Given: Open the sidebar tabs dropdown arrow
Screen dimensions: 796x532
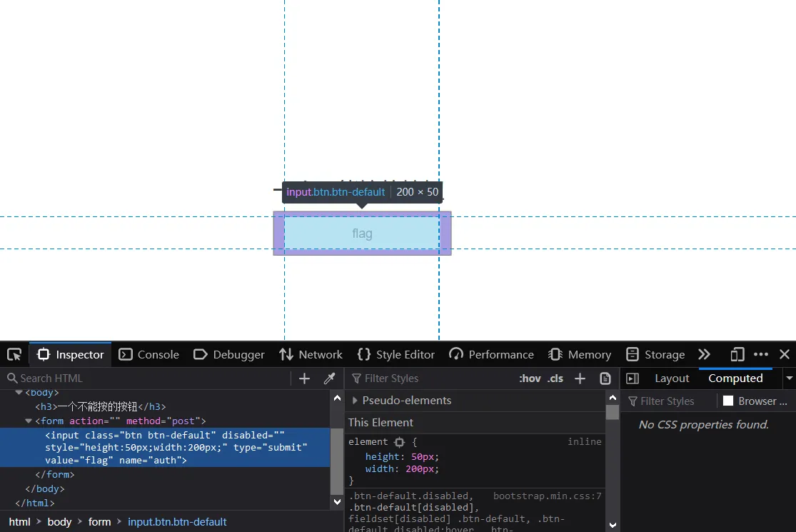Looking at the screenshot, I should click(x=789, y=378).
